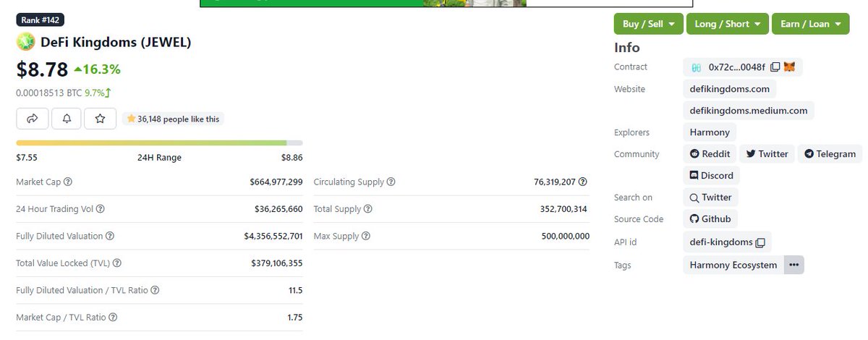This screenshot has height=340, width=868.
Task: Open the defikingdoms.medium.com link
Action: pyautogui.click(x=749, y=111)
